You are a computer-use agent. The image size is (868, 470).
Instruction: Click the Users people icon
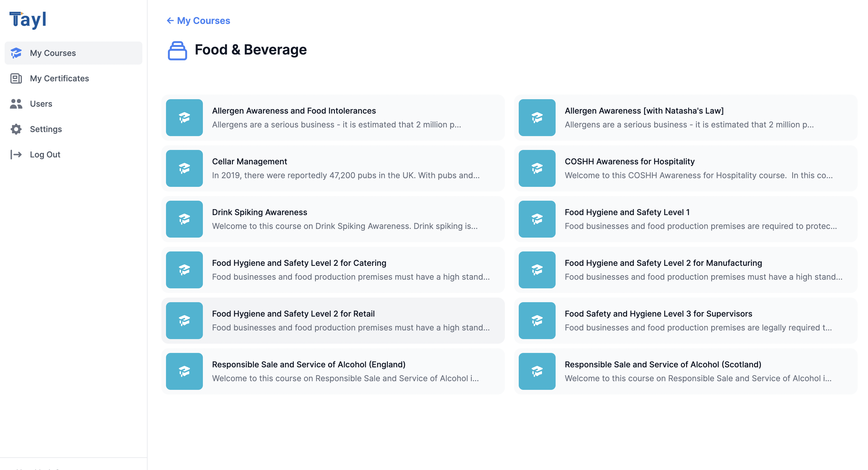(x=16, y=104)
